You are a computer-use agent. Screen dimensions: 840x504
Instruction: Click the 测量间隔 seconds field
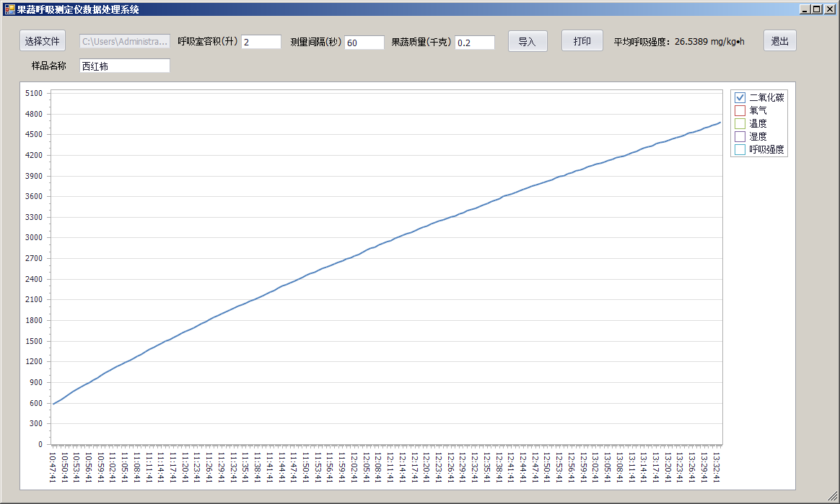[364, 43]
